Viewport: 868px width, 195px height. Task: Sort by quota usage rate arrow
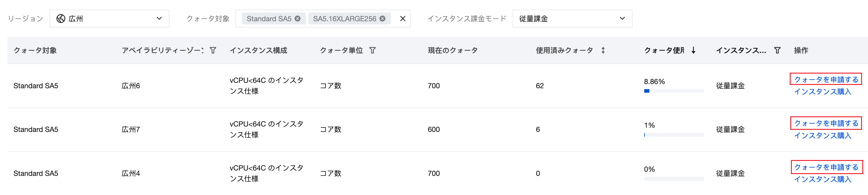click(693, 51)
